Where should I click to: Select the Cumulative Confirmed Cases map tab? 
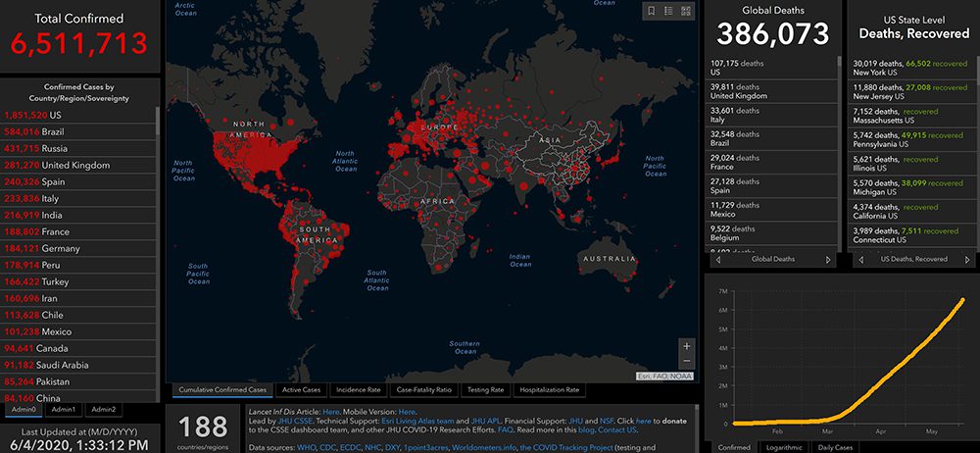222,390
